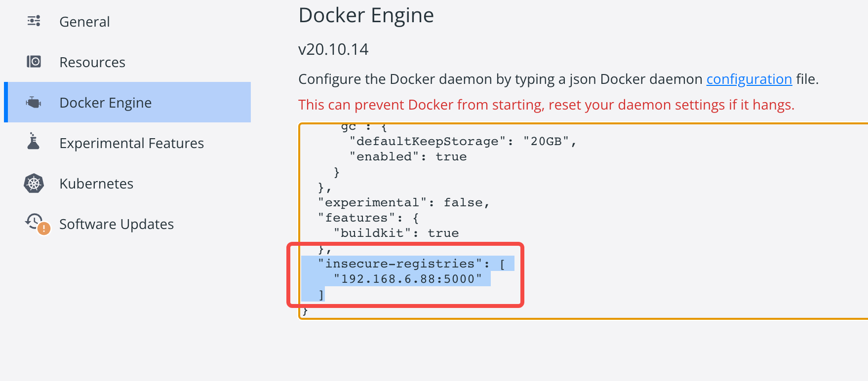Follow the configuration link
Viewport: 868px width, 381px height.
749,79
